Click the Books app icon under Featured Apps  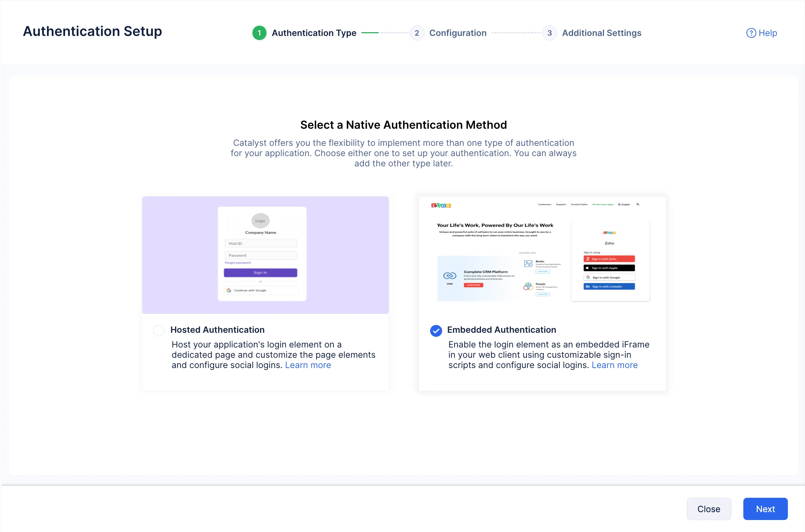(528, 264)
